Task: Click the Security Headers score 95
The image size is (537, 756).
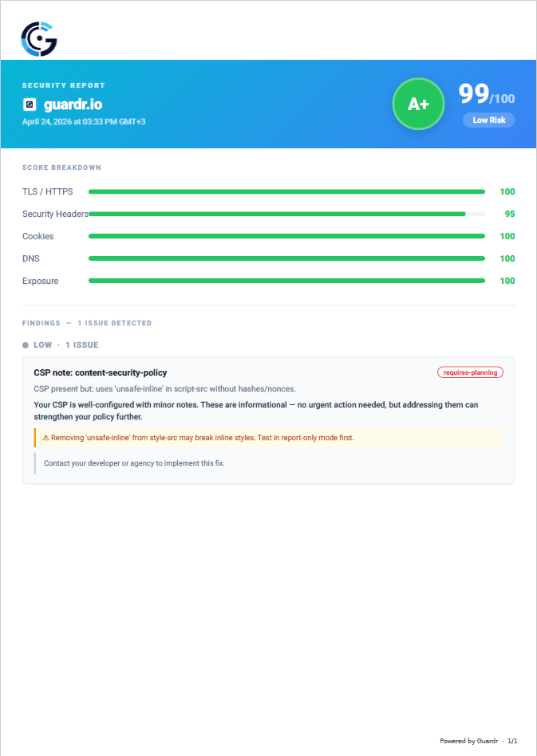Action: point(510,214)
